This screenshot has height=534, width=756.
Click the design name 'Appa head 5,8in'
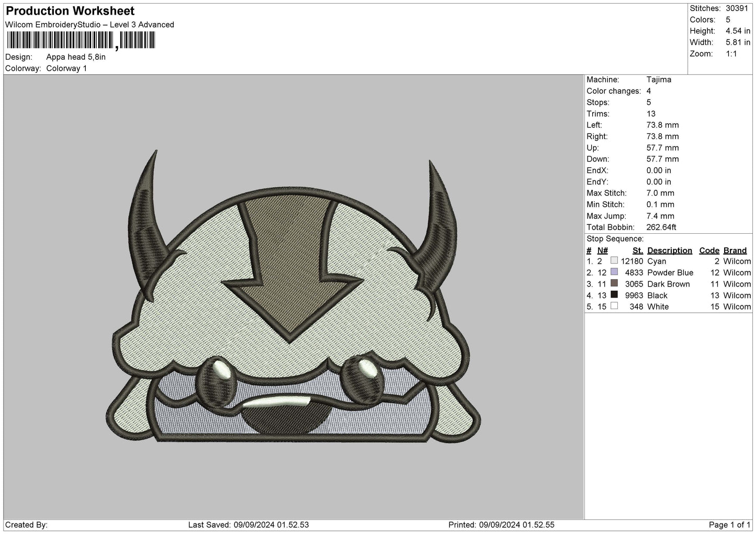click(76, 57)
